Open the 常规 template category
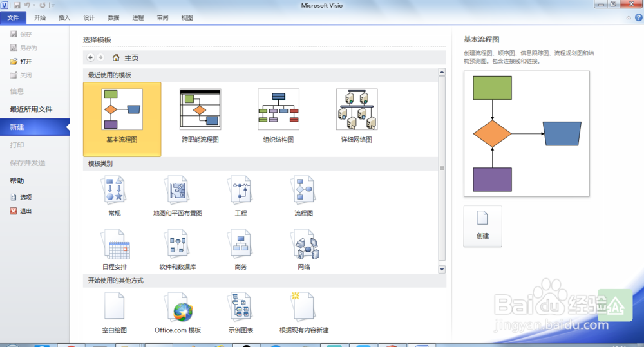The width and height of the screenshot is (644, 347). pyautogui.click(x=114, y=196)
